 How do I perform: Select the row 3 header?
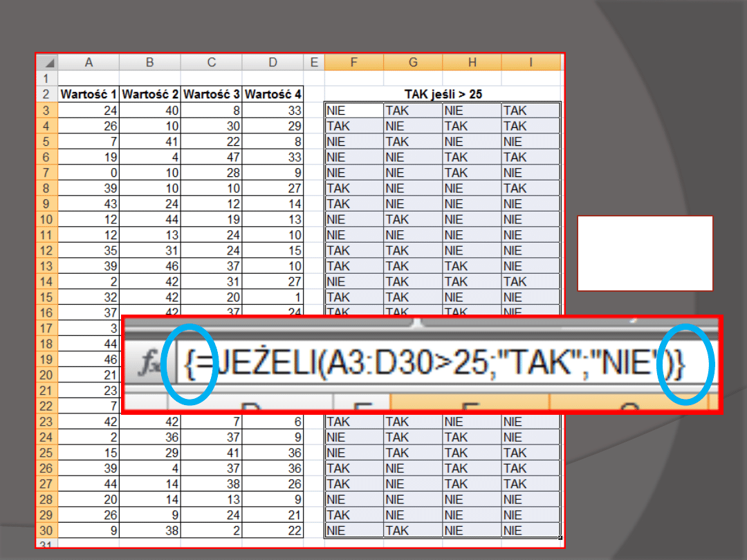point(47,111)
